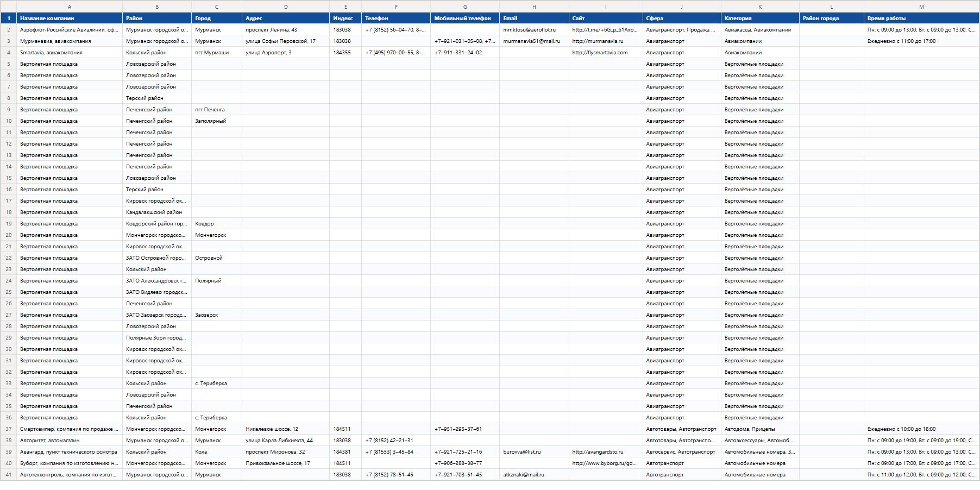Click the 'Кандалакшский район' cell
The image size is (980, 490).
pyautogui.click(x=157, y=212)
